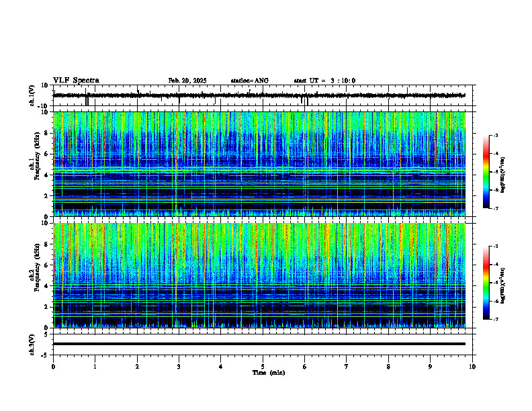Click the 'Time (min)' x-axis label
The image size is (532, 411).
point(269,373)
